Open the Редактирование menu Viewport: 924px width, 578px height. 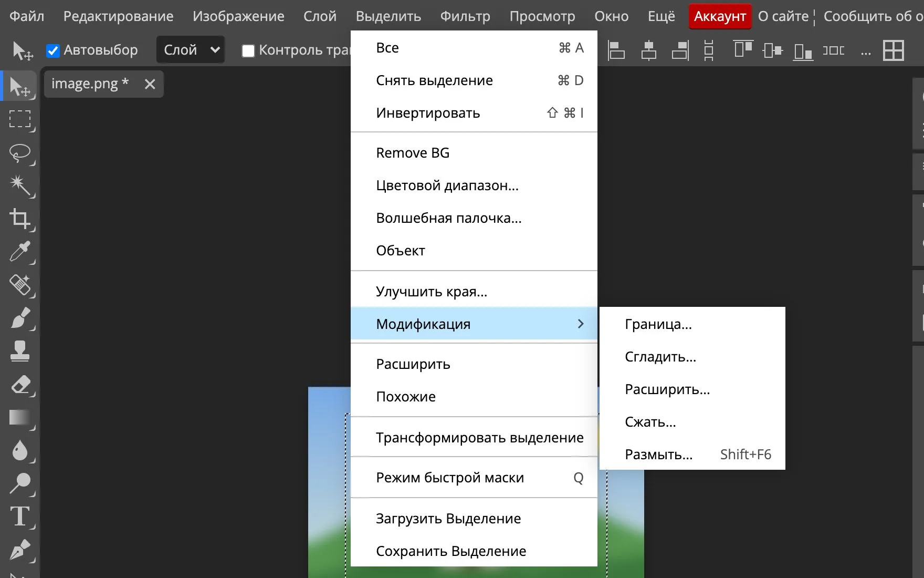pyautogui.click(x=118, y=16)
